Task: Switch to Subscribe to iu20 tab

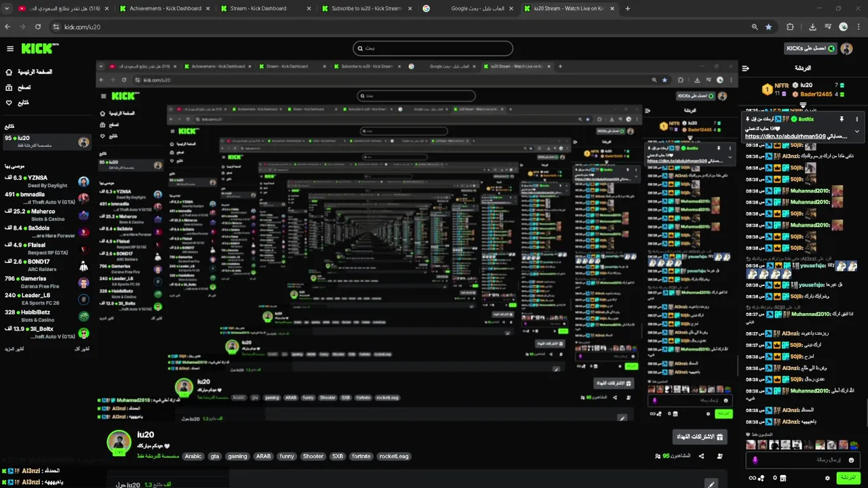Action: (366, 9)
